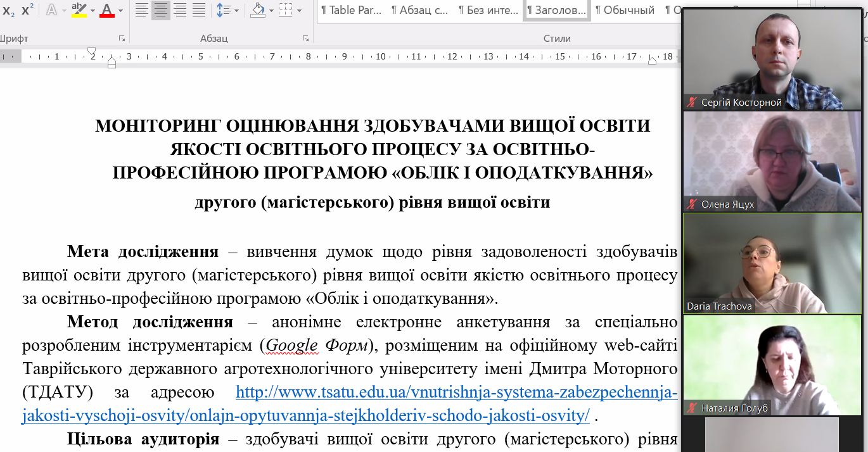This screenshot has width=868, height=452.
Task: Select the Table Par... style
Action: tap(351, 10)
